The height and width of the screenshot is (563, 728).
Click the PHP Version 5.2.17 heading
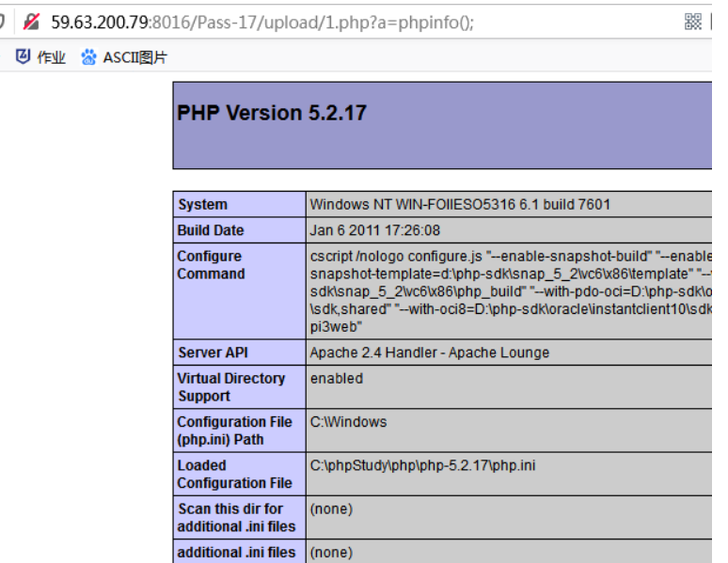272,113
